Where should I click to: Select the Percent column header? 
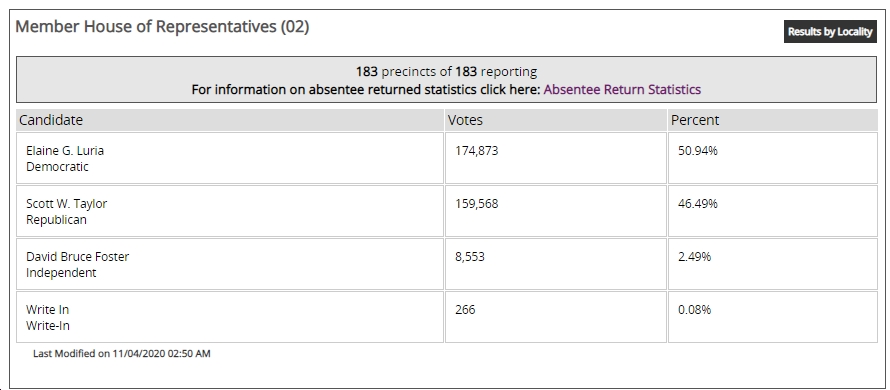click(x=773, y=120)
